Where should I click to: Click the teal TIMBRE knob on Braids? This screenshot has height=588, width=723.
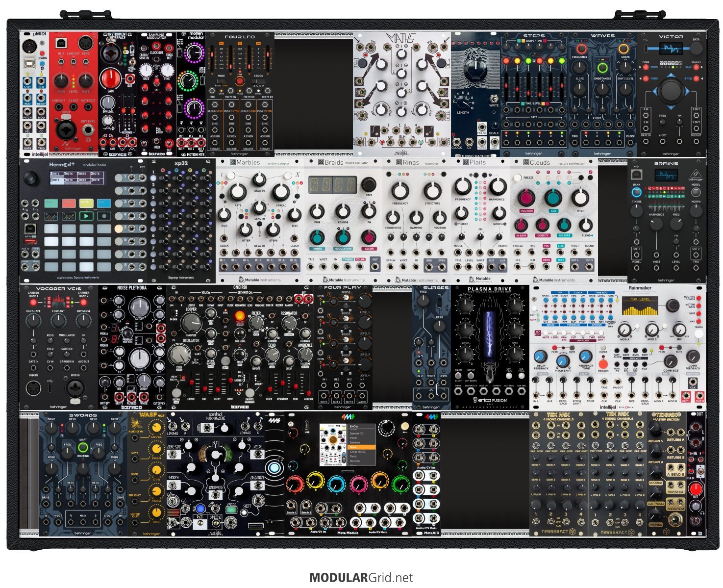317,237
